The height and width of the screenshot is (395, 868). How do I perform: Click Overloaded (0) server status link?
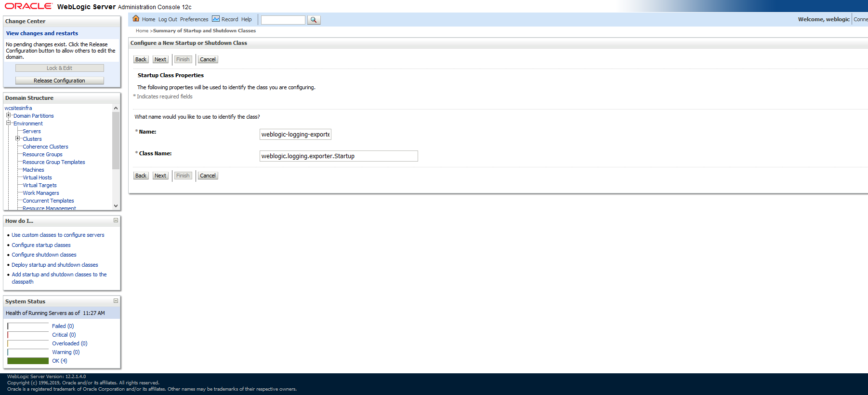tap(70, 343)
